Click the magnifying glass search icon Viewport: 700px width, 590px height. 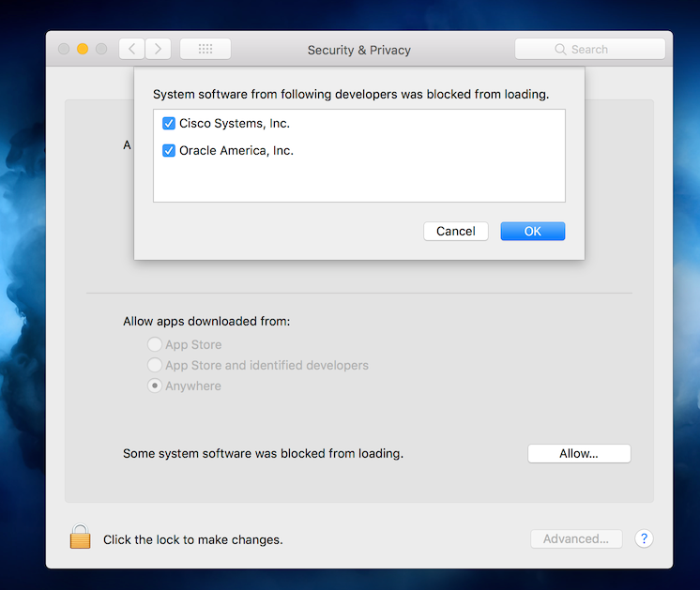560,49
